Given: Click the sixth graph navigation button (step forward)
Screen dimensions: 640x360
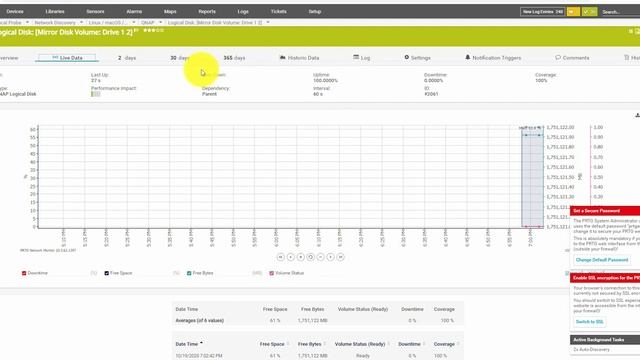Looking at the screenshot, I should click(x=330, y=257).
